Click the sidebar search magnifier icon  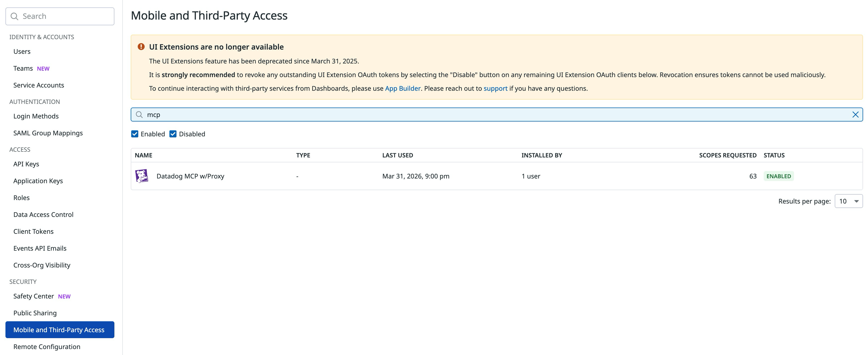pyautogui.click(x=14, y=16)
